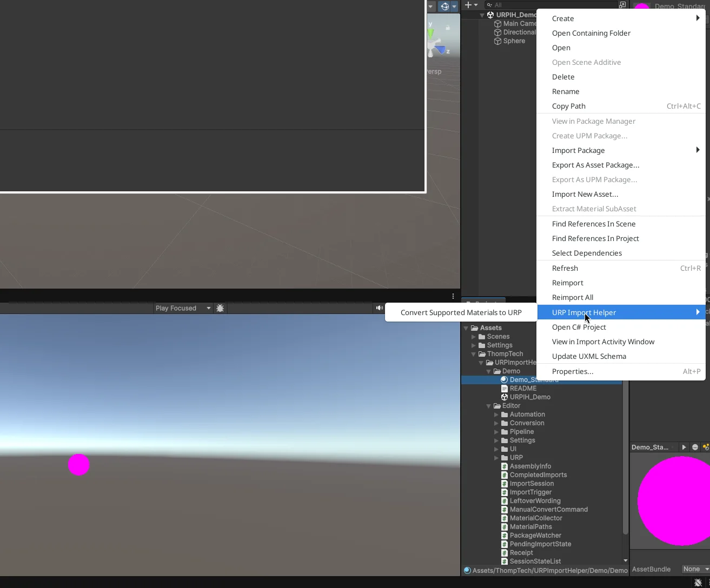This screenshot has height=588, width=710.
Task: Click the bug icon beside Play Focused
Action: tap(220, 308)
